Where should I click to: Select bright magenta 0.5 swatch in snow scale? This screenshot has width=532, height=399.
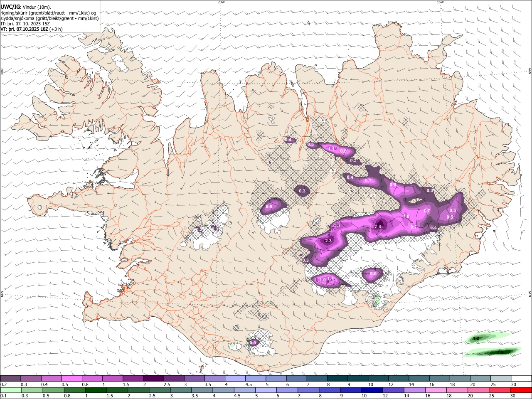[71, 378]
